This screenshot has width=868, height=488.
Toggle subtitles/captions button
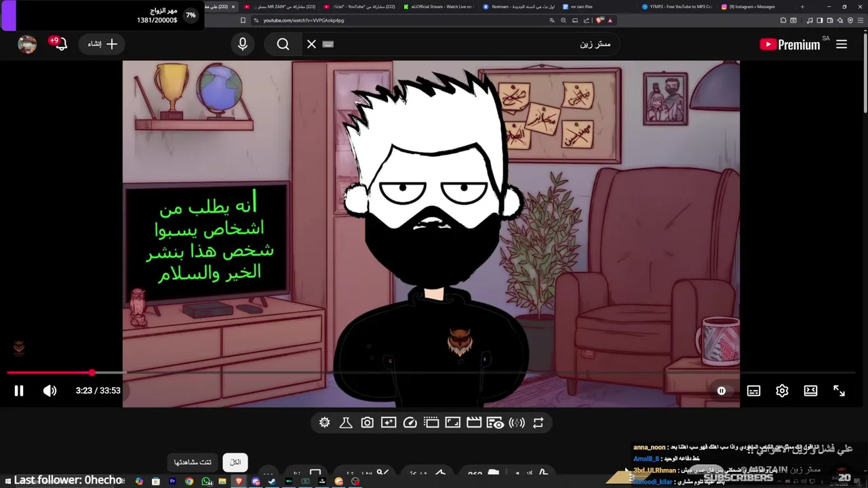[x=753, y=390]
